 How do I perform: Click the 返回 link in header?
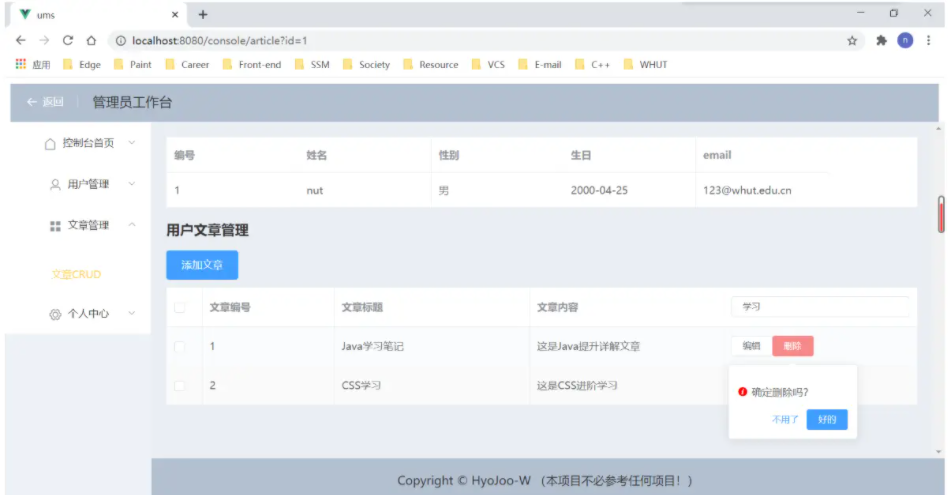click(53, 102)
